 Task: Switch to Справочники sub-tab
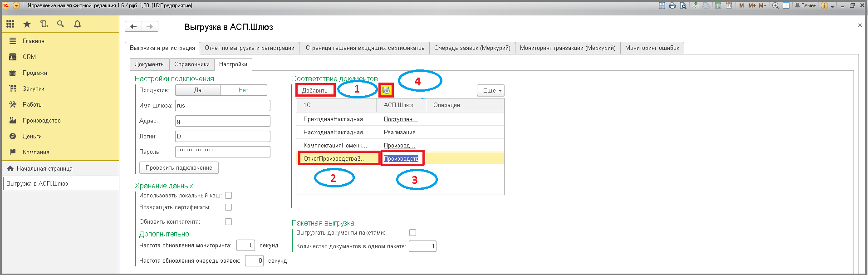[192, 64]
